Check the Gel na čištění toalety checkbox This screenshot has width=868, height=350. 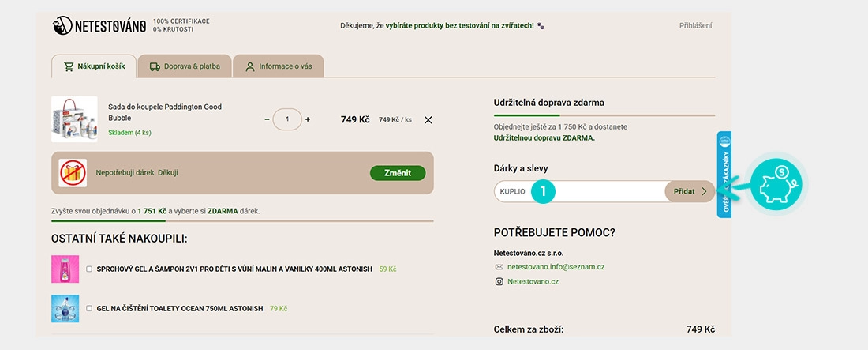pyautogui.click(x=89, y=308)
